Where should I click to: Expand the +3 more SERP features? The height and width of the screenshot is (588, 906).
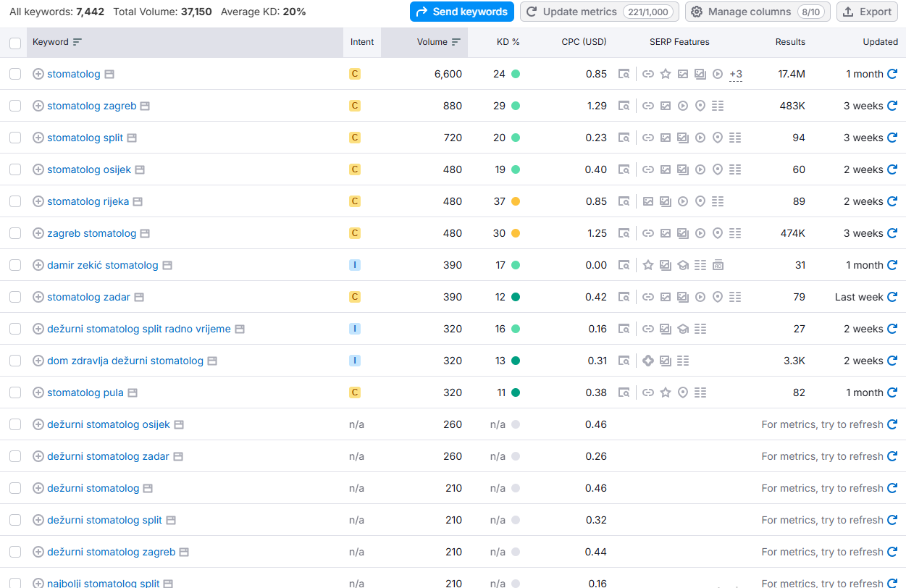click(x=736, y=74)
